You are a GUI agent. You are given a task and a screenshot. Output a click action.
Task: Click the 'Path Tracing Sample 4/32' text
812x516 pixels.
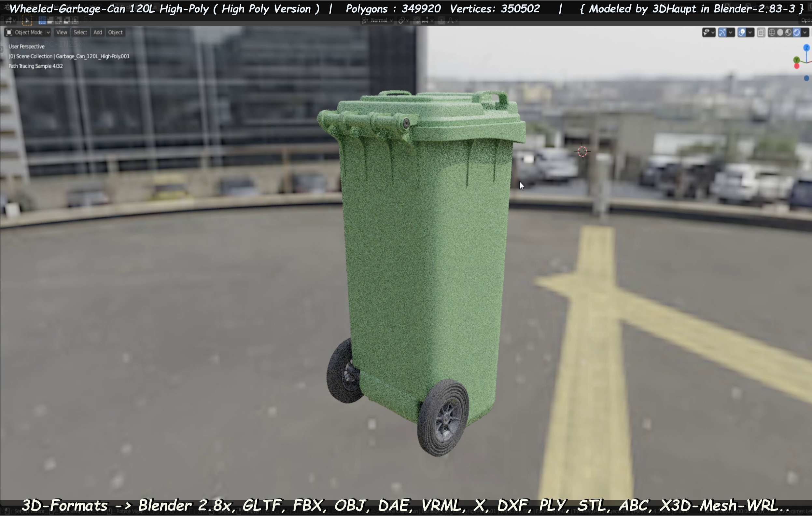(x=35, y=66)
